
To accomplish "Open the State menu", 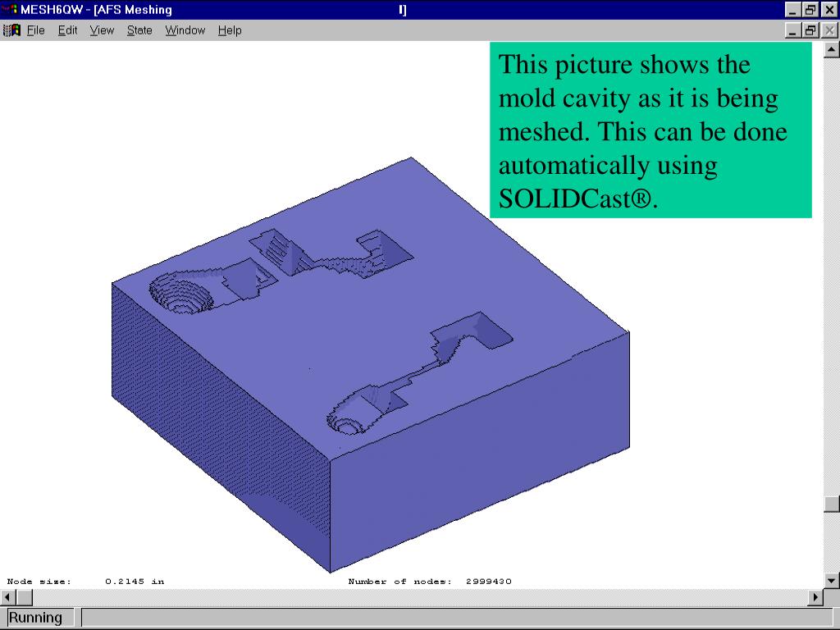I will coord(139,30).
